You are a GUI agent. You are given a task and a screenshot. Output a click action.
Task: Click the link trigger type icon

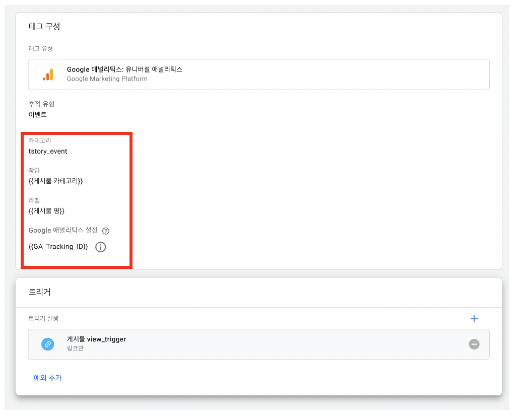point(47,344)
